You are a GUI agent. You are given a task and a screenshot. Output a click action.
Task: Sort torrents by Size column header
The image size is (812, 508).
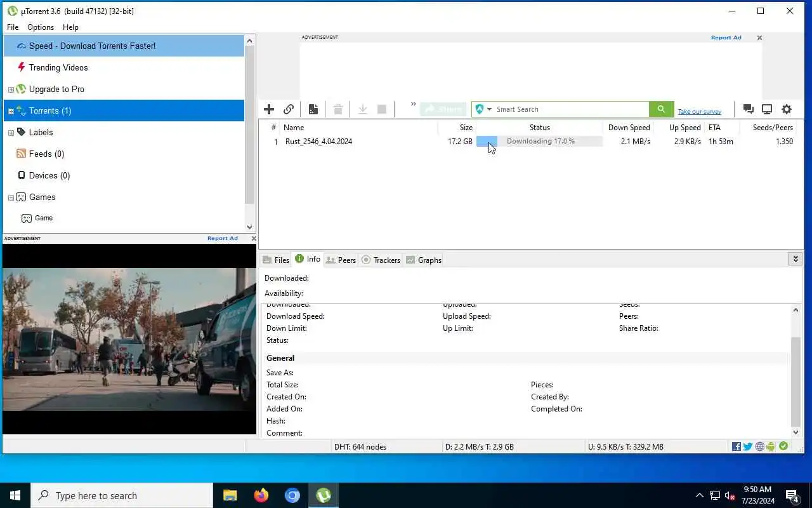pos(457,128)
